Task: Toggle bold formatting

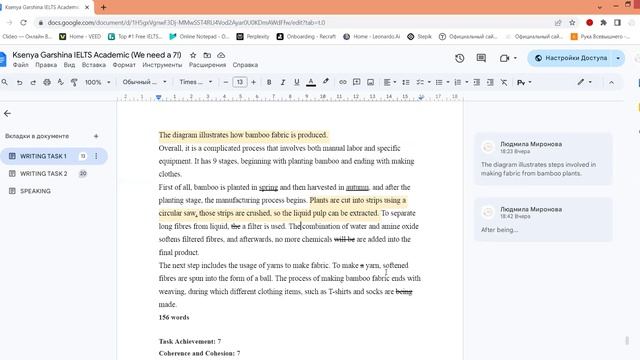Action: tap(269, 82)
